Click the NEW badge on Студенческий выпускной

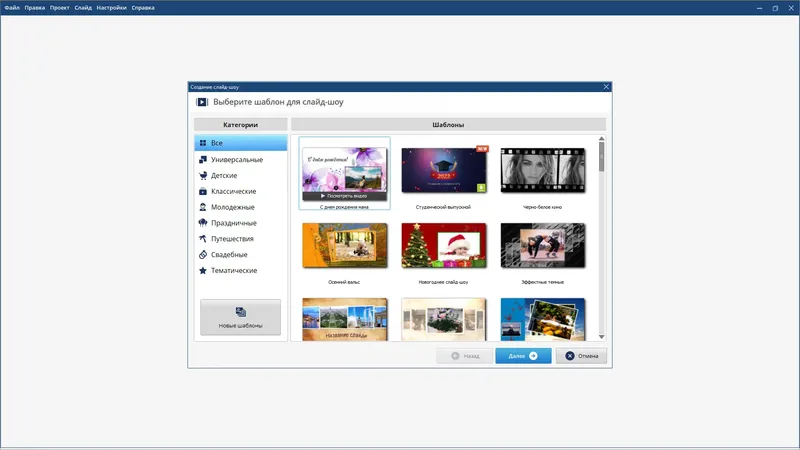[482, 148]
